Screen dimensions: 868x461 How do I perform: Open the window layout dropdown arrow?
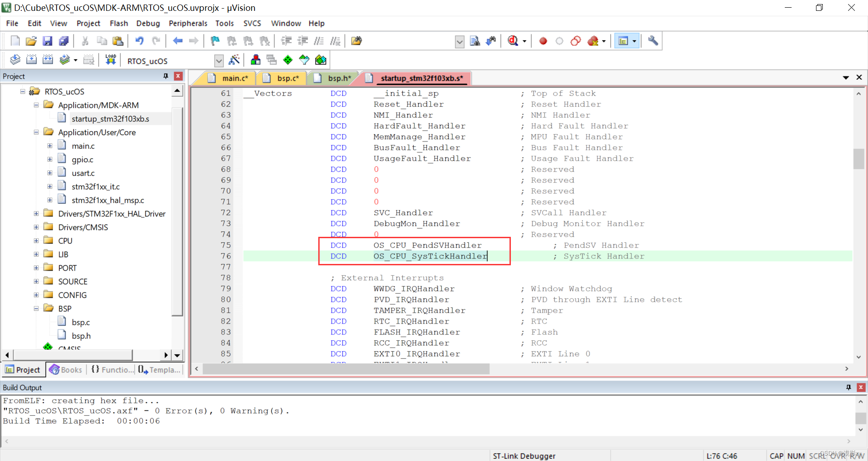coord(634,41)
